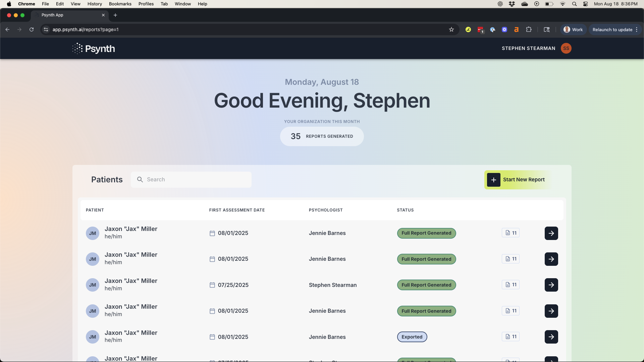The height and width of the screenshot is (362, 644).
Task: Click the Psynth logo in header
Action: (94, 49)
